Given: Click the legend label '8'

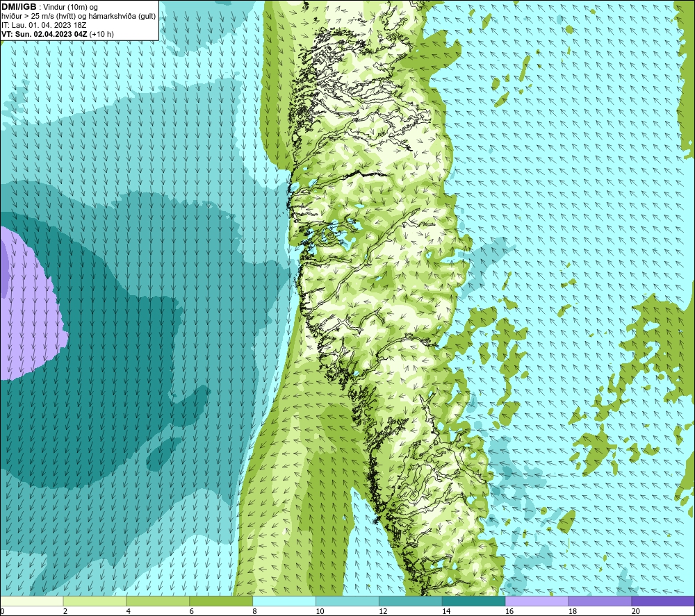Looking at the screenshot, I should point(254,611).
